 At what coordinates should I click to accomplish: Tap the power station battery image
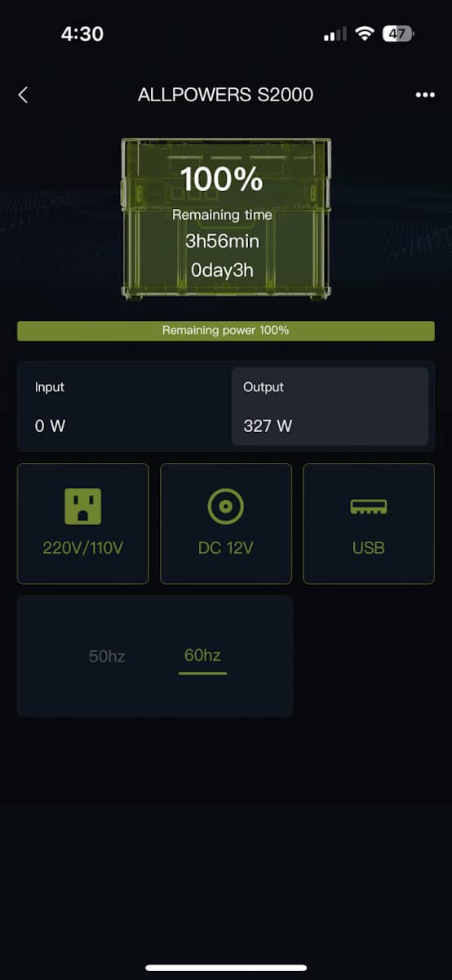tap(226, 219)
